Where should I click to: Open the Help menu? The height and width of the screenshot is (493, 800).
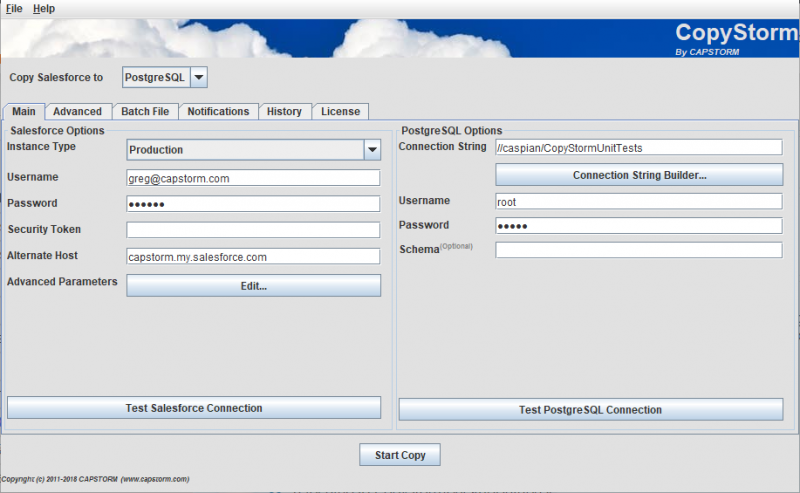[x=44, y=8]
